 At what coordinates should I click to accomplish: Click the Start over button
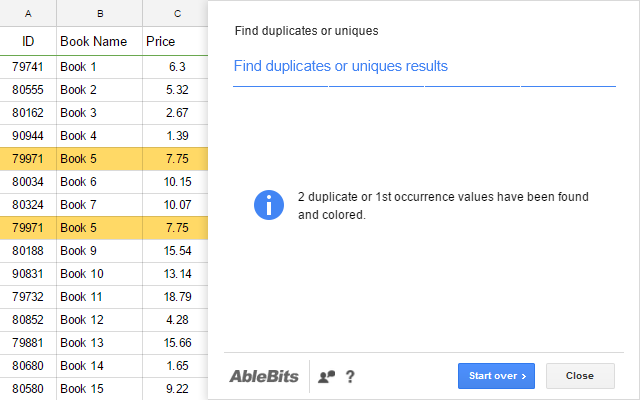tap(496, 376)
